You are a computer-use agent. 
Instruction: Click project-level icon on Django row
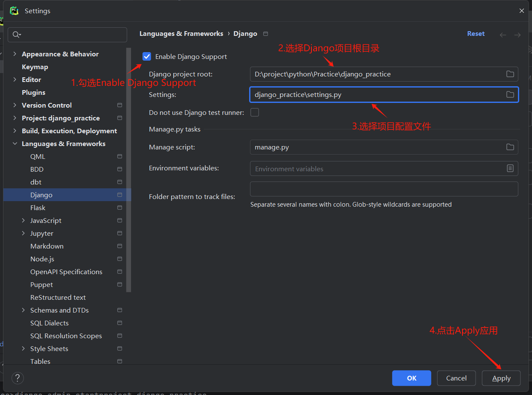(119, 195)
